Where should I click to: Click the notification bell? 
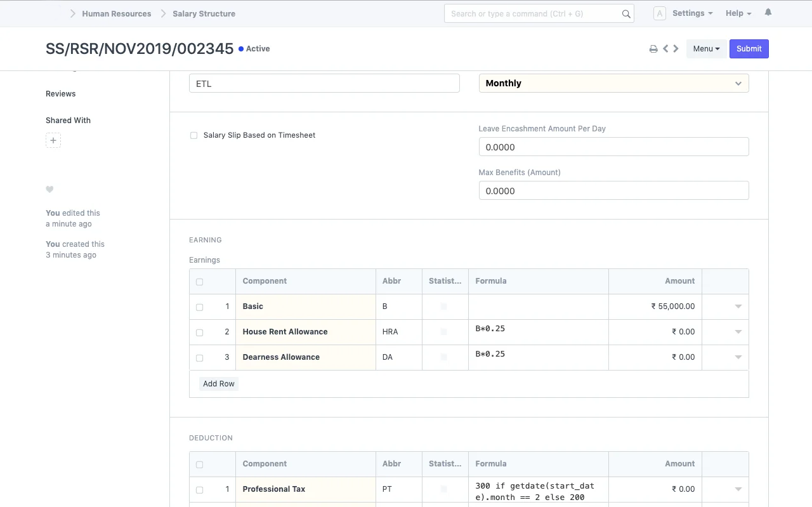pos(768,13)
